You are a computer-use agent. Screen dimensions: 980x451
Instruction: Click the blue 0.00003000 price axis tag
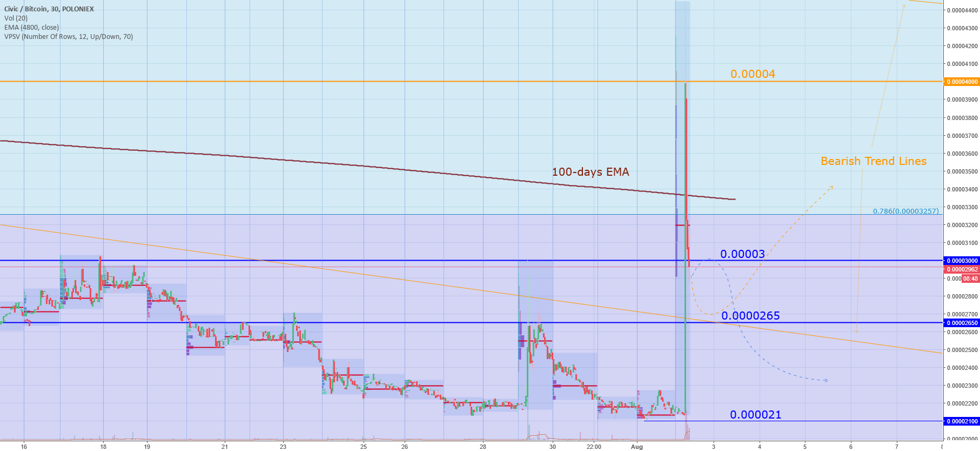pos(962,261)
